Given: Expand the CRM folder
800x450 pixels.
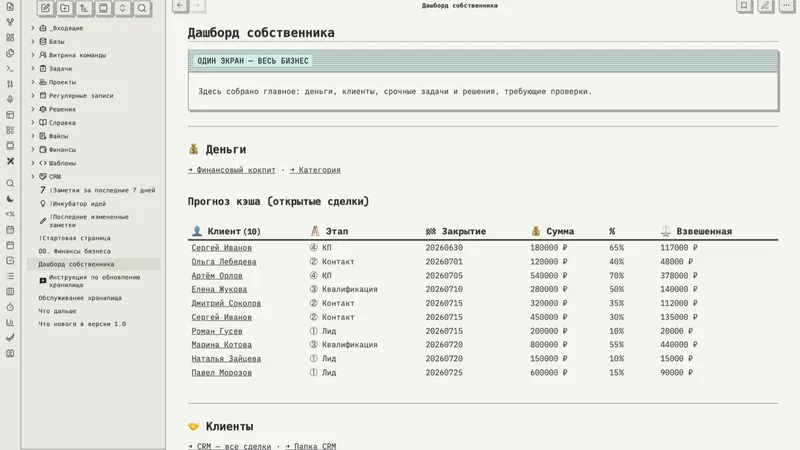Looking at the screenshot, I should click(x=33, y=177).
